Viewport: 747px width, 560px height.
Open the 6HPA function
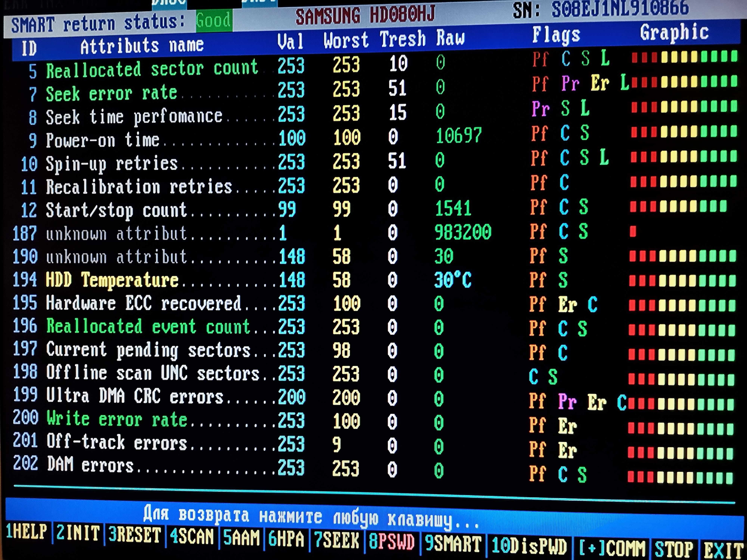[x=286, y=539]
